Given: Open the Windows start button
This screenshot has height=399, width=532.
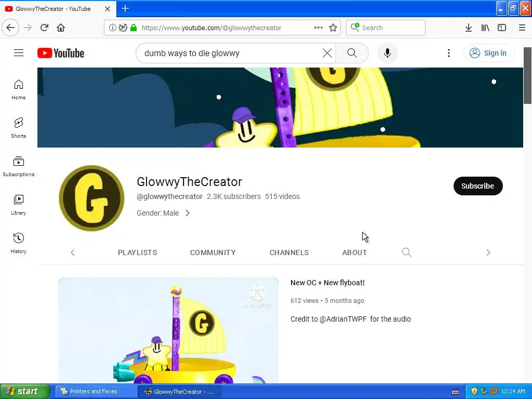Looking at the screenshot, I should click(x=24, y=392).
